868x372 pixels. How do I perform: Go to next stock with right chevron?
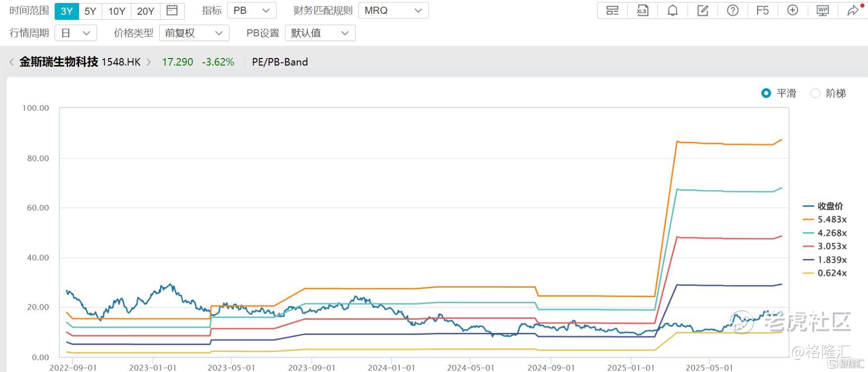click(x=149, y=62)
